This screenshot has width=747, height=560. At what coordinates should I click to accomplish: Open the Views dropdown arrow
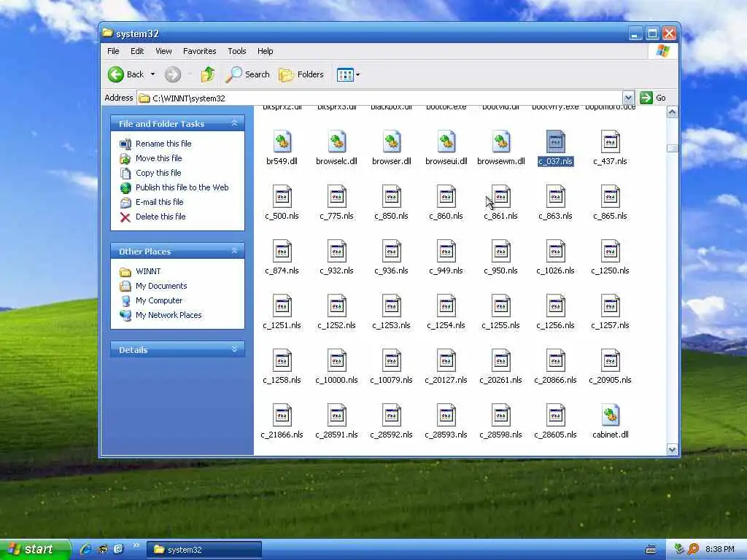tap(357, 74)
